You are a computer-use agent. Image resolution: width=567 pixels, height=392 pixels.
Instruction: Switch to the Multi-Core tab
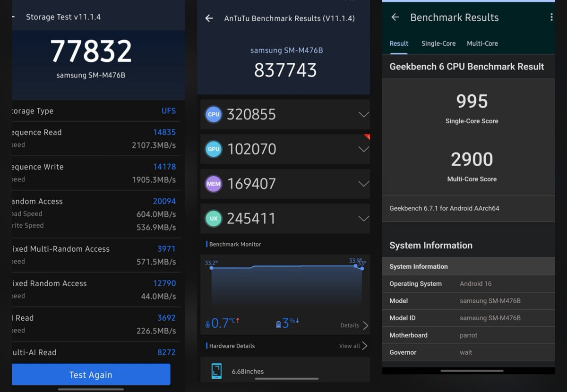(x=482, y=43)
